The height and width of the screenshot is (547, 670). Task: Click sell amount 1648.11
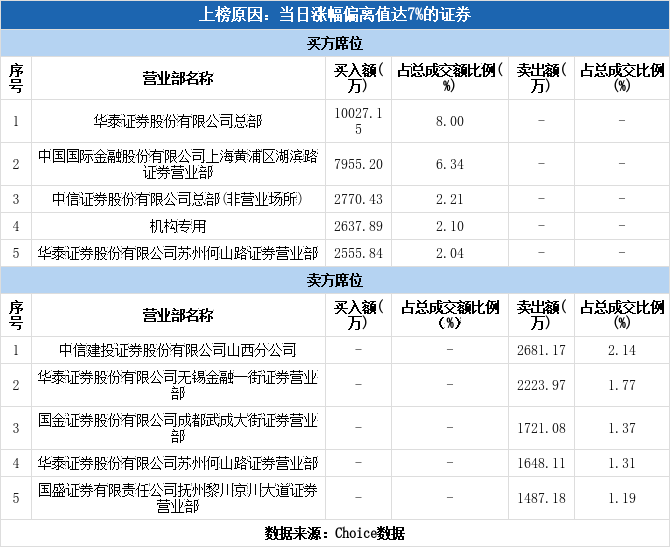pos(541,463)
